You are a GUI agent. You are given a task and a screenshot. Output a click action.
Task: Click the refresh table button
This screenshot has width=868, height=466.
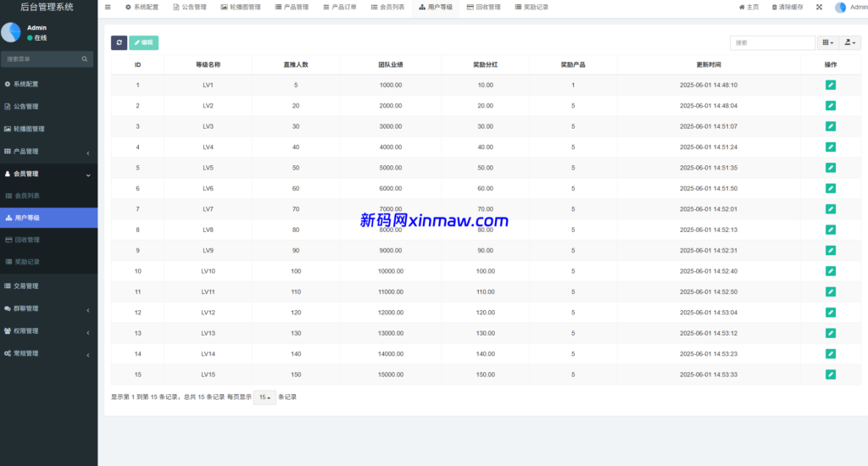tap(119, 42)
